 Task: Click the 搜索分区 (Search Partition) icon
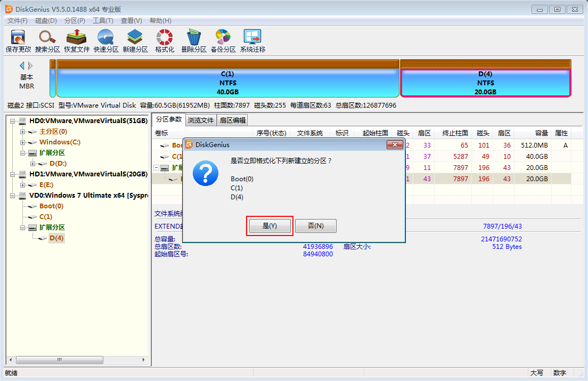pyautogui.click(x=47, y=40)
